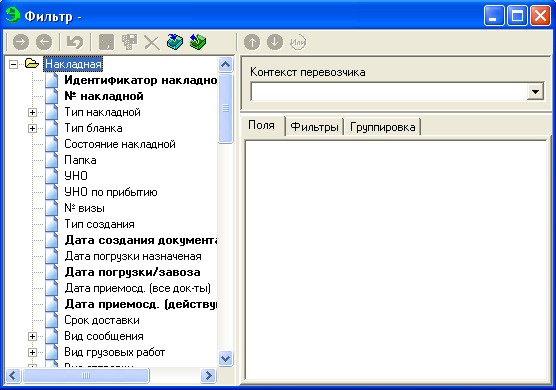This screenshot has width=556, height=390.
Task: Click the green app icon in the title bar
Action: coord(12,15)
